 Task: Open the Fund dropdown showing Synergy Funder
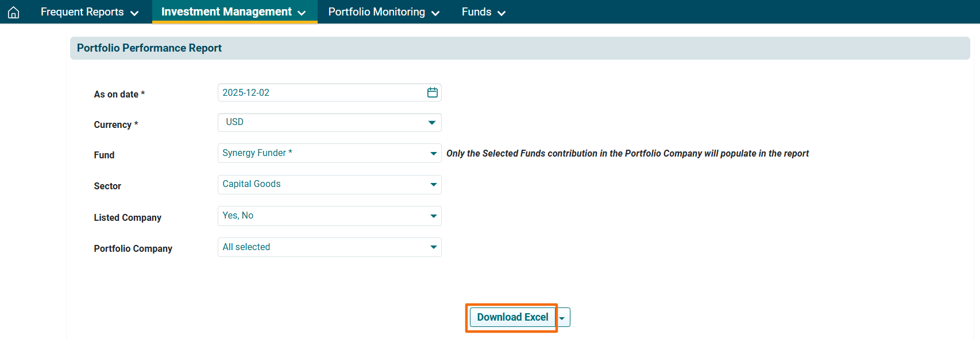[329, 153]
